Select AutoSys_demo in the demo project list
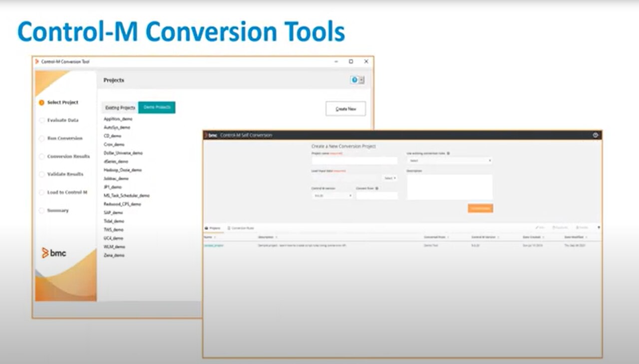639x364 pixels. click(x=117, y=127)
